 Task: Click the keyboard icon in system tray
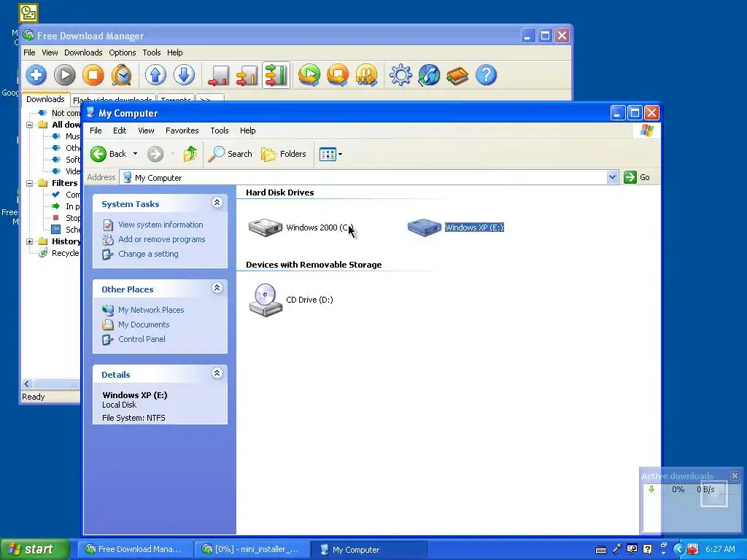(x=601, y=550)
